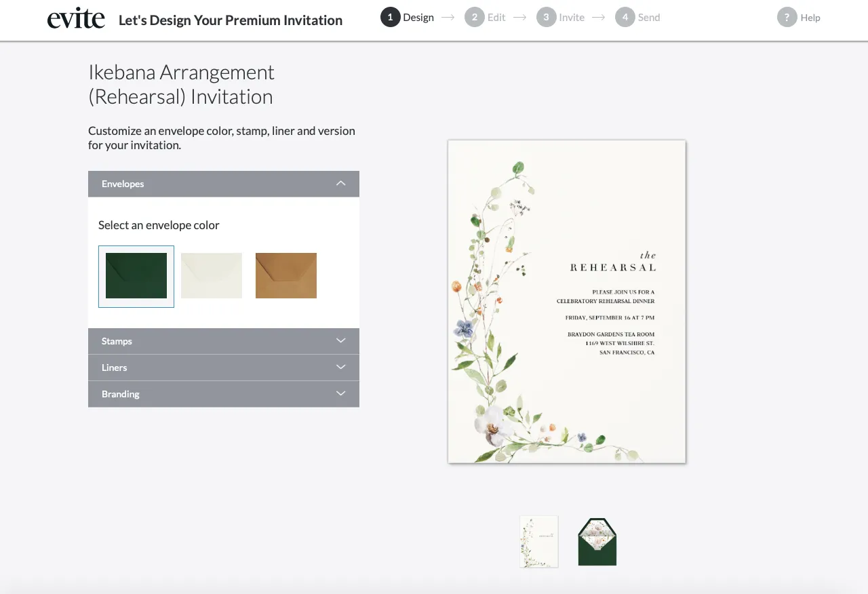Expand the Branding section

[x=223, y=394]
